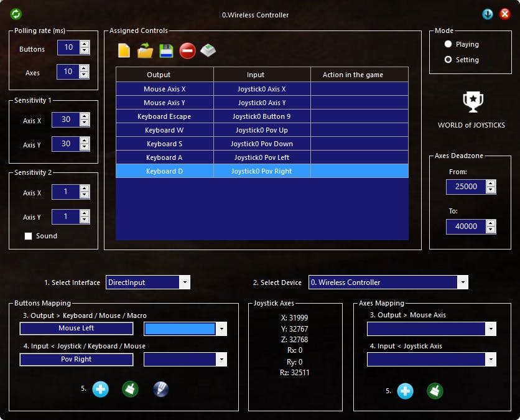Click the Joystick0 Pov Down input cell
520x420 pixels.
pyautogui.click(x=262, y=144)
